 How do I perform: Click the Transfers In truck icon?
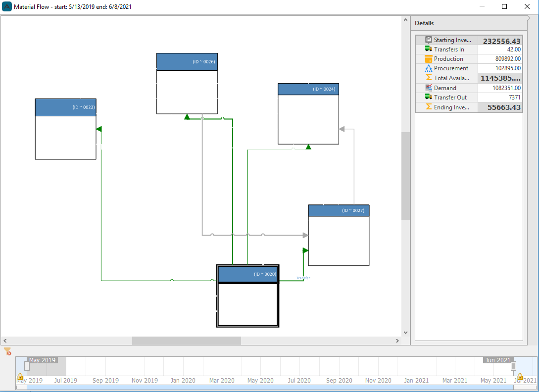click(428, 49)
